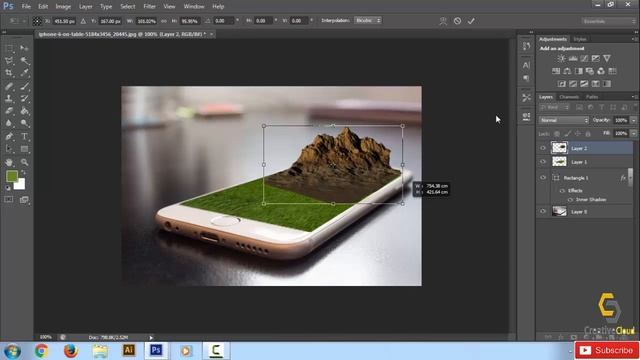
Task: Select the History Brush tool
Action: 24,98
